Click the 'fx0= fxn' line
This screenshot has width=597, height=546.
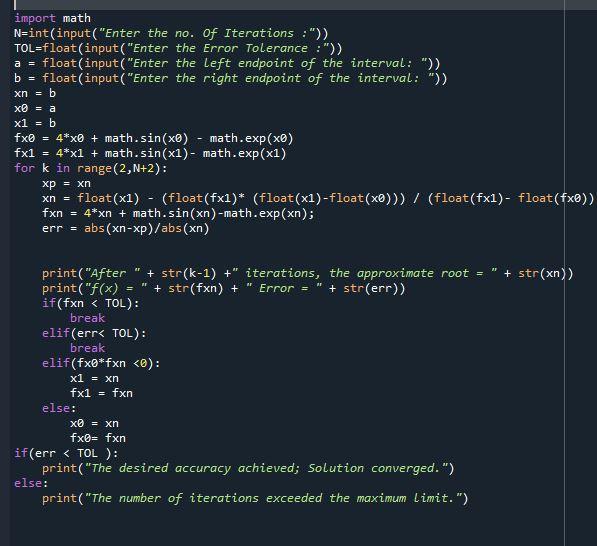(x=98, y=438)
